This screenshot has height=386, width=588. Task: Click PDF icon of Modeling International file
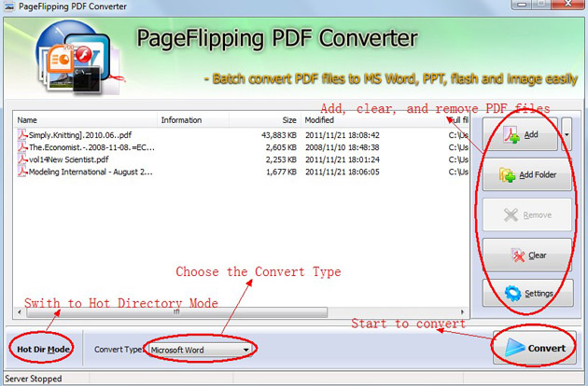click(x=22, y=172)
